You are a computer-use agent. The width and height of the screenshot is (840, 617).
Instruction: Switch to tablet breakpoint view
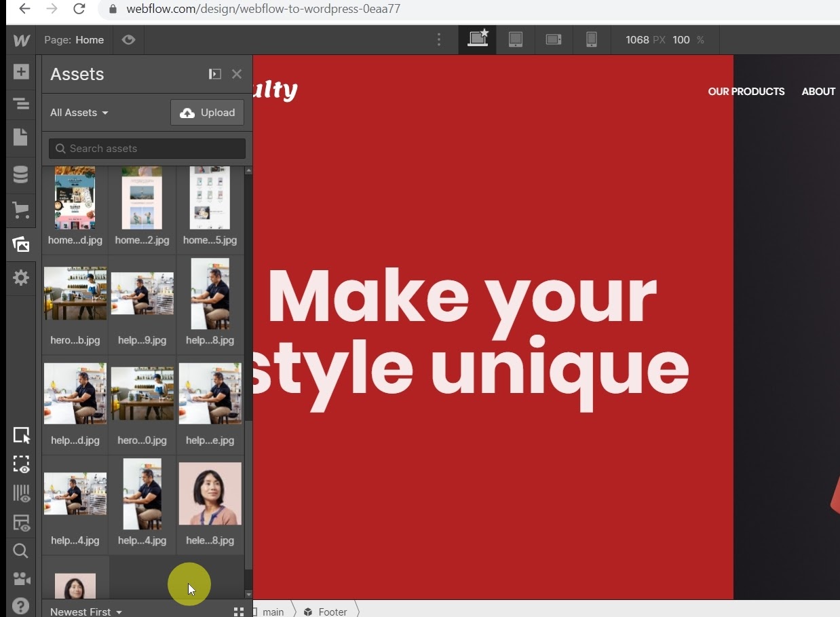pyautogui.click(x=516, y=40)
